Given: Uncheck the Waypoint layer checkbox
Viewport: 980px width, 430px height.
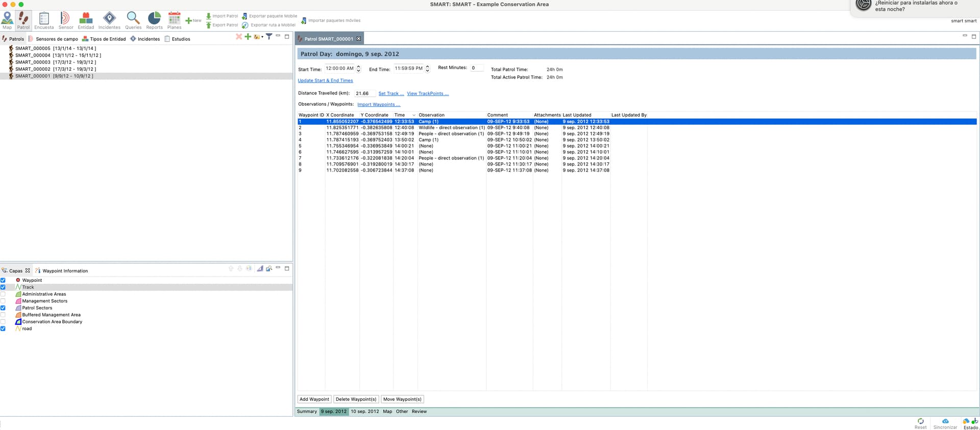Looking at the screenshot, I should pos(3,280).
